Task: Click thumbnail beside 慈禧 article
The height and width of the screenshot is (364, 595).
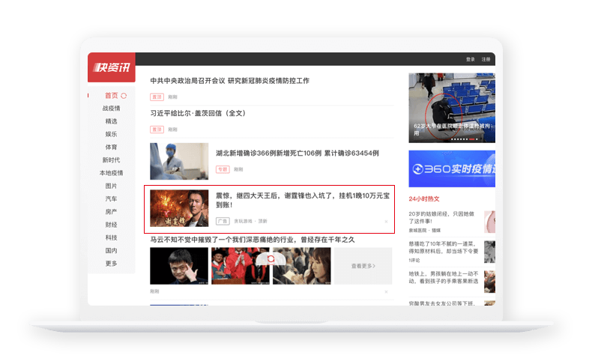Action: tap(489, 252)
